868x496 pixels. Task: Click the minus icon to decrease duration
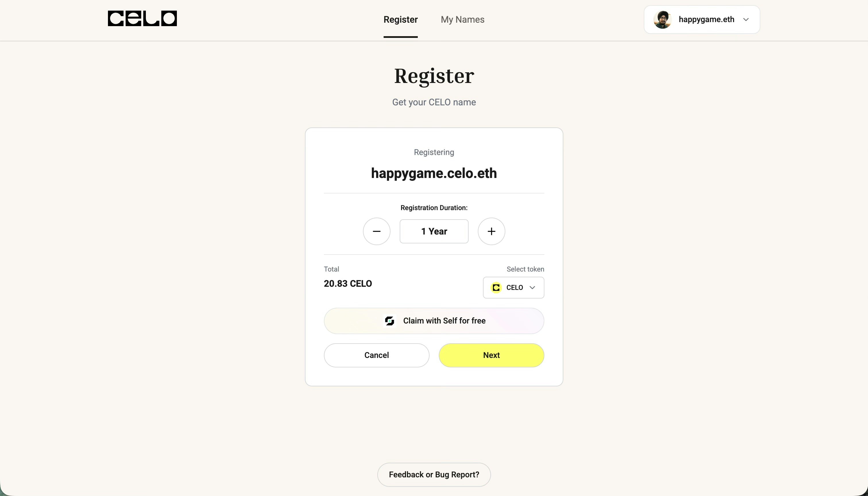tap(376, 231)
